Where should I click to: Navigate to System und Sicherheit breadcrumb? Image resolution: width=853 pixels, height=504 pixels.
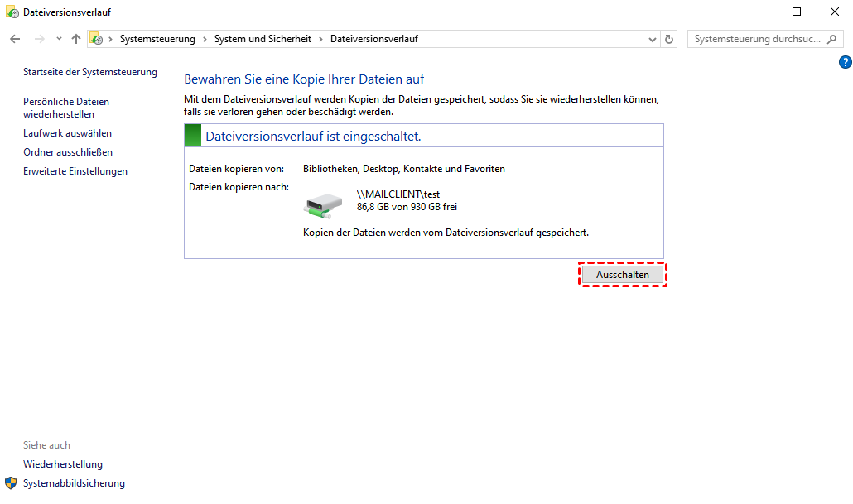pos(263,39)
